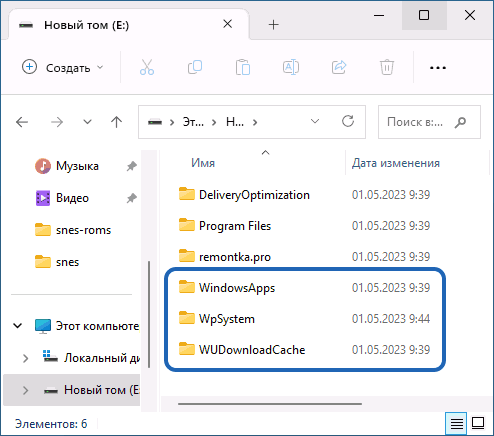Expand the Локальный диск tree node
This screenshot has width=494, height=436.
tap(25, 358)
